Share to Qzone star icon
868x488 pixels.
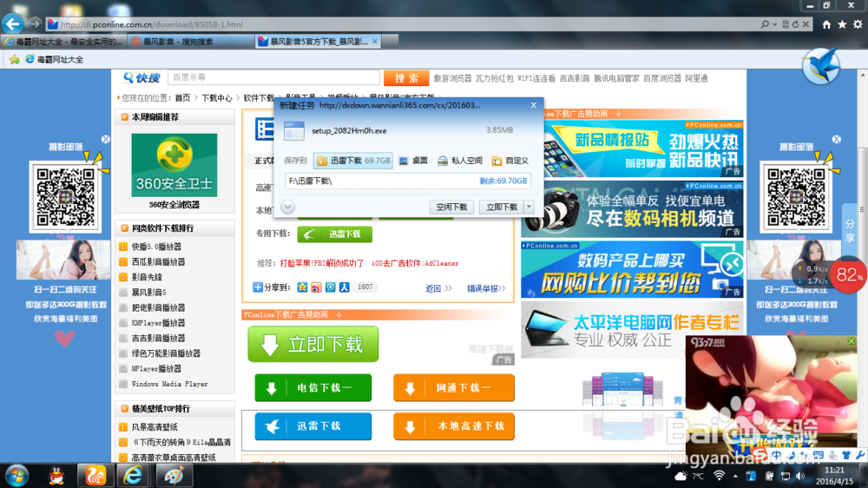pos(302,287)
